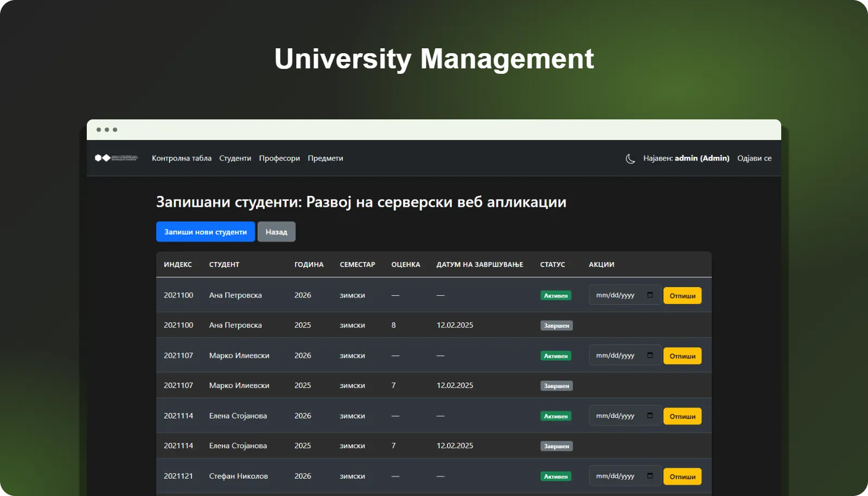Click the СТАТУС column header

point(552,264)
